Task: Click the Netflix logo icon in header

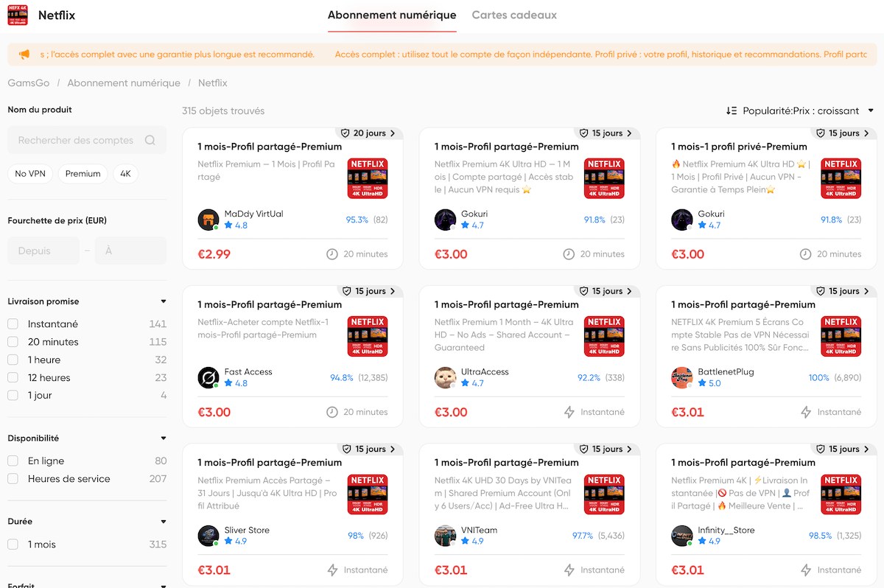Action: pyautogui.click(x=18, y=15)
